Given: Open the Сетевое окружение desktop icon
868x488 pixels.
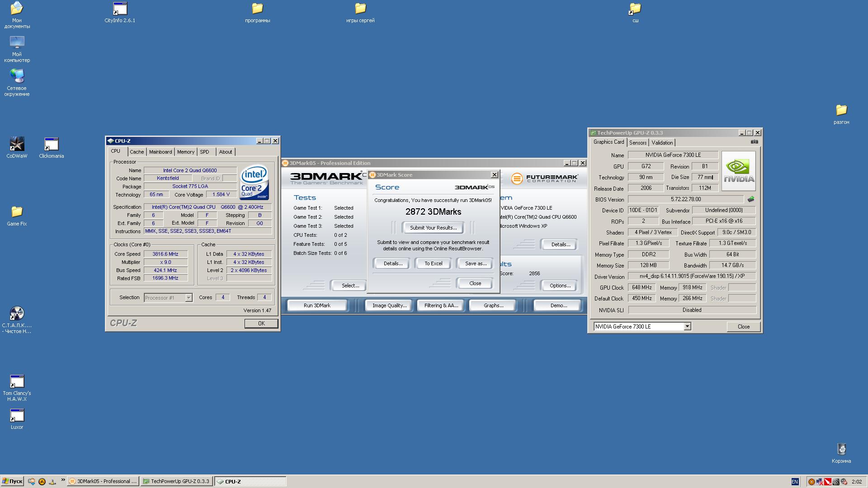Looking at the screenshot, I should pos(17,83).
